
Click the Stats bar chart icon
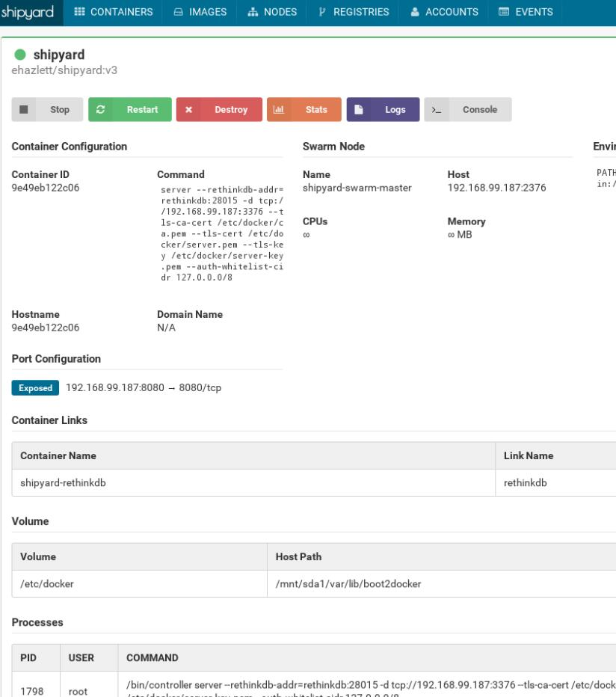click(279, 109)
